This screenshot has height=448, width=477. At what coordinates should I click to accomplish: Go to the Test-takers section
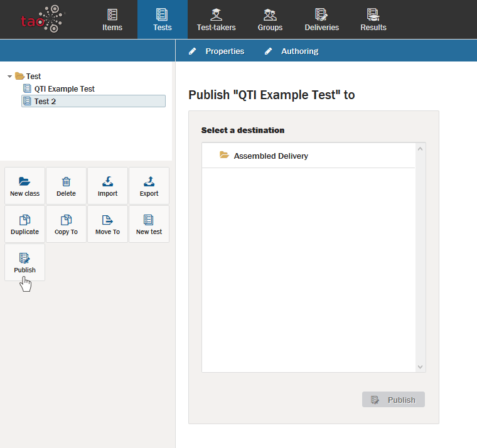point(216,19)
